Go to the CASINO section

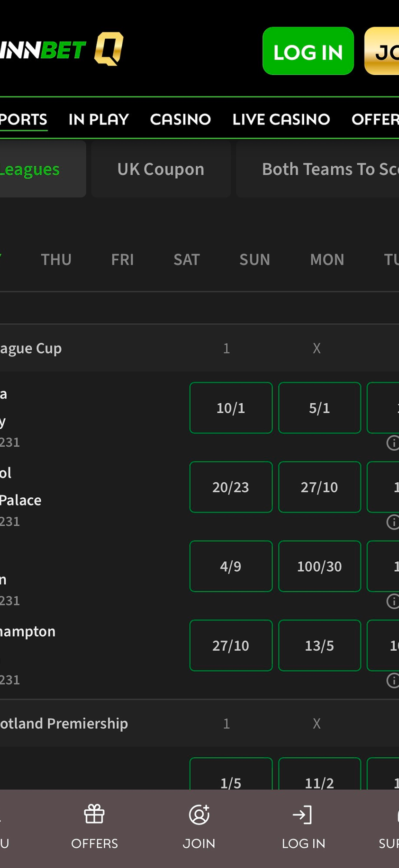181,119
